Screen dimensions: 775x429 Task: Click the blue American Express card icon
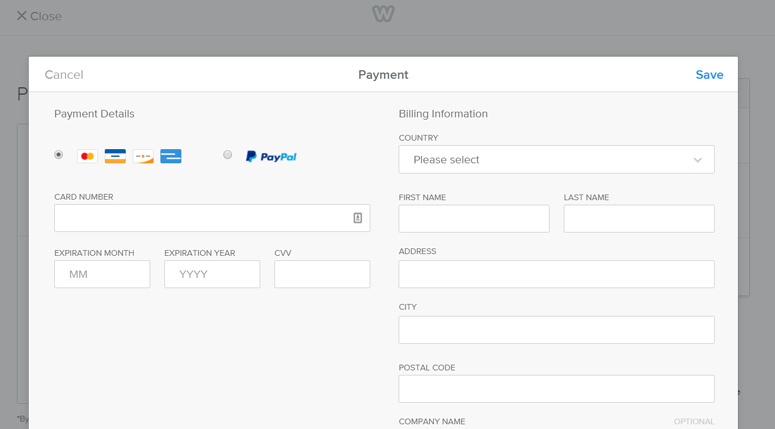pyautogui.click(x=171, y=156)
